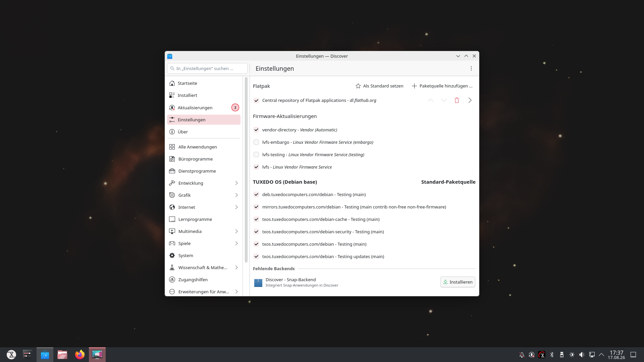Image resolution: width=644 pixels, height=362 pixels.
Task: Toggle the mirrors.tuxedocomputers.com/debian source checkbox
Action: pyautogui.click(x=256, y=207)
